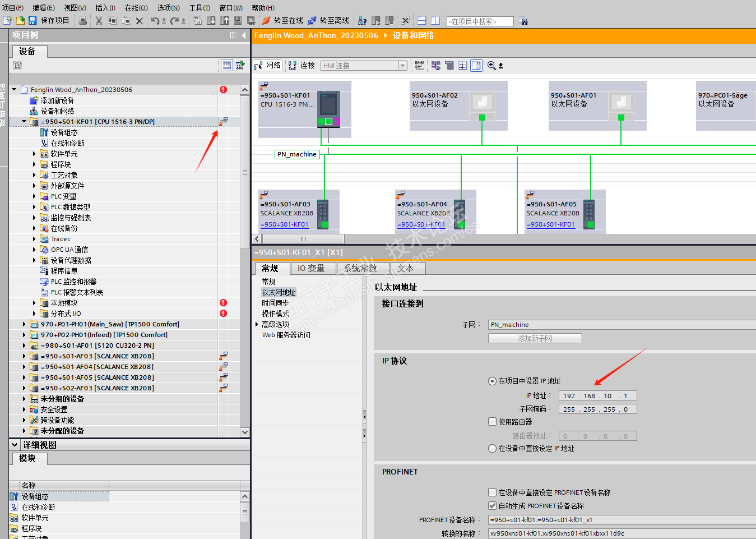756x539 pixels.
Task: Click the Copy icon in toolbar
Action: (x=113, y=21)
